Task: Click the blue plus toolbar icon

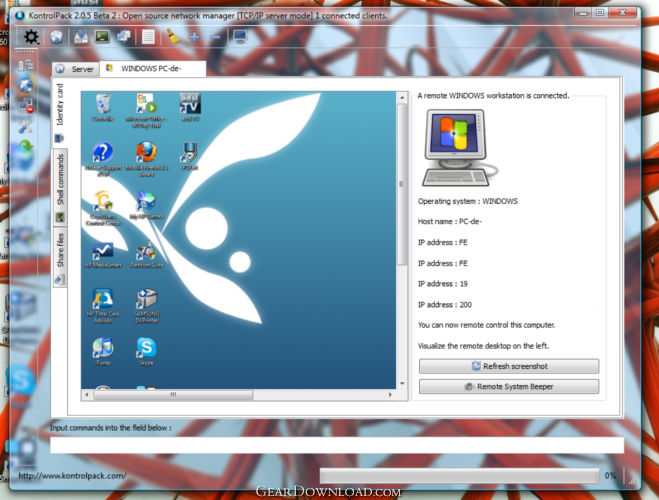Action: click(x=194, y=37)
